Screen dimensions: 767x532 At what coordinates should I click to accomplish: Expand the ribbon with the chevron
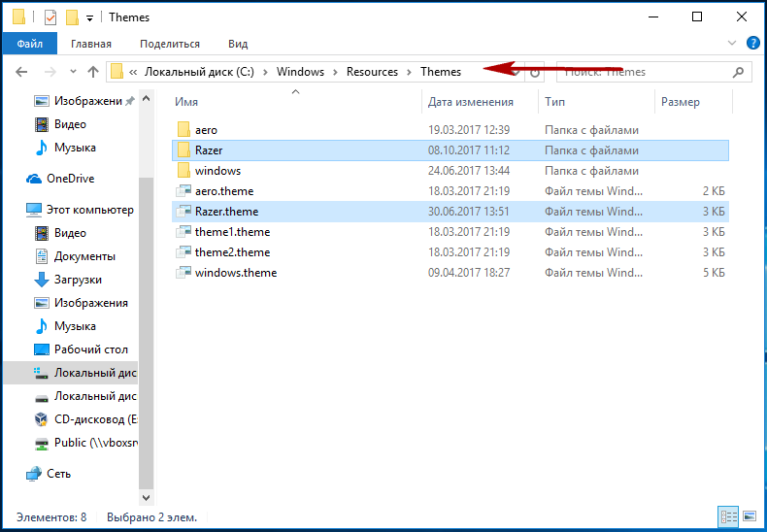tap(732, 43)
